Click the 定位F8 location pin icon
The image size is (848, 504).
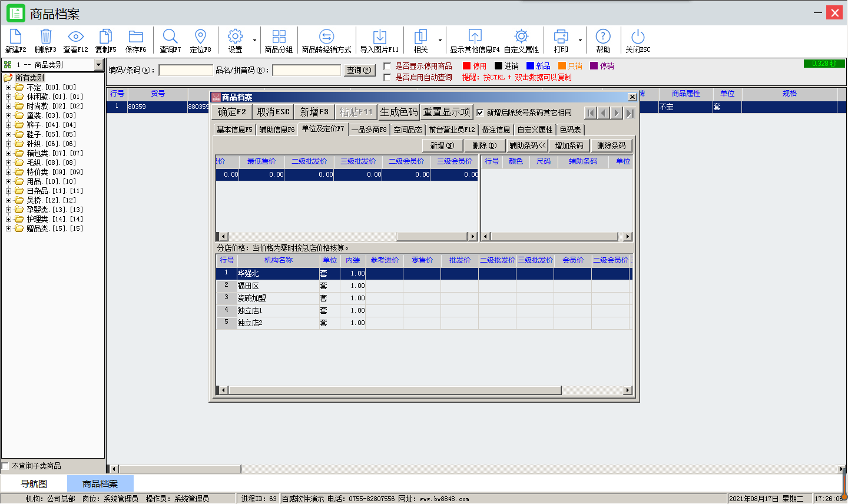(x=200, y=37)
